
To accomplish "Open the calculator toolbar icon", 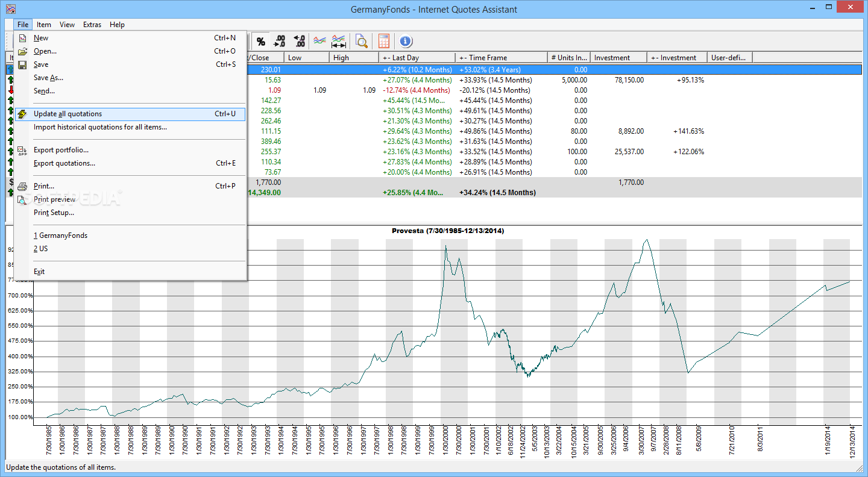I will [384, 41].
